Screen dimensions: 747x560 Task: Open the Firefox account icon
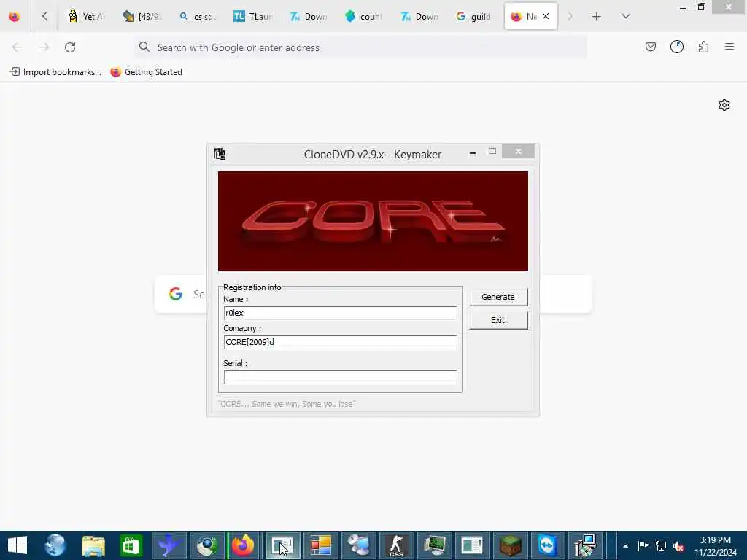point(677,47)
